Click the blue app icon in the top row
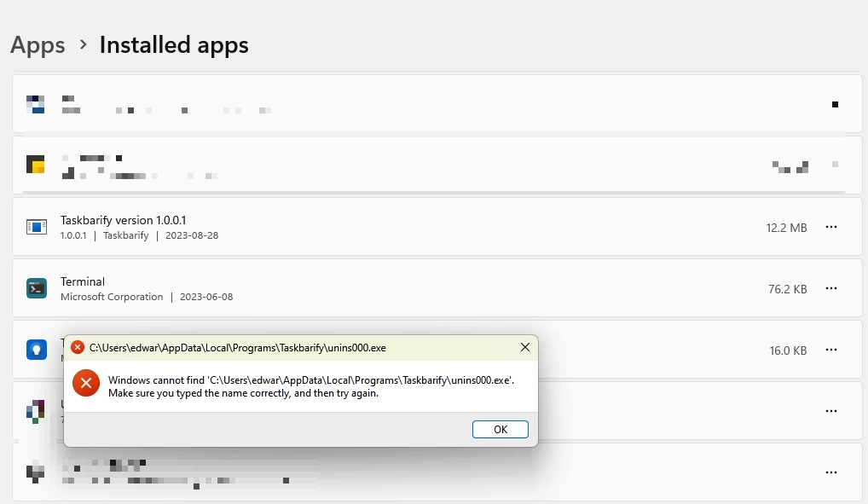 tap(35, 104)
